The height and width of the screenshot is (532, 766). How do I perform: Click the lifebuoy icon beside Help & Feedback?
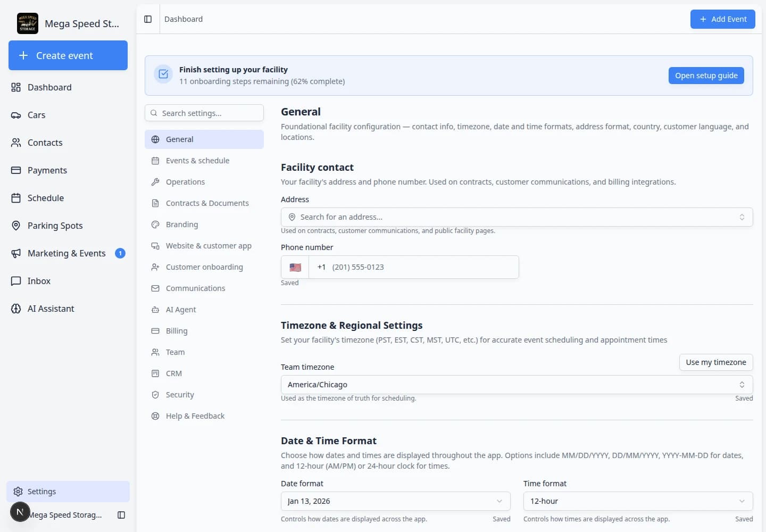pyautogui.click(x=155, y=416)
